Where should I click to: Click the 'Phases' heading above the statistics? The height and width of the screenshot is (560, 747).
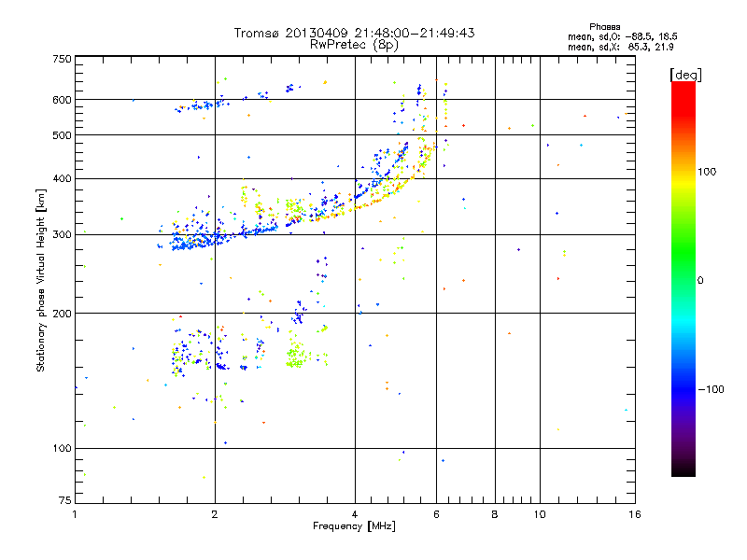click(x=604, y=27)
